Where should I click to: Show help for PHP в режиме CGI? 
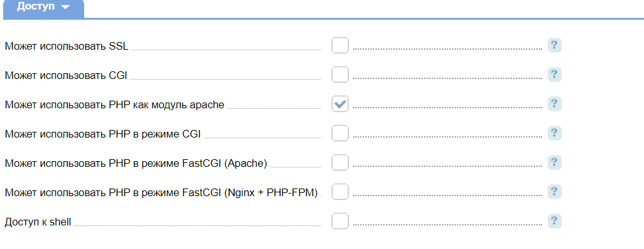[554, 133]
